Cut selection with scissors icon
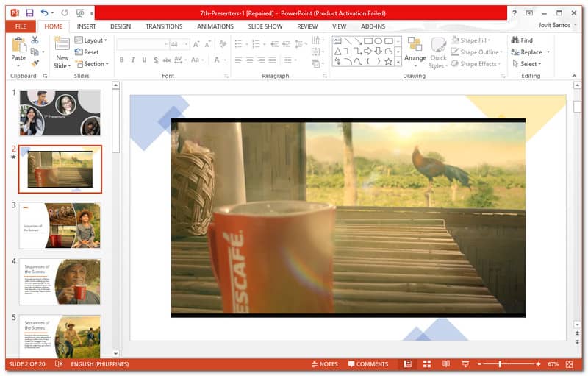The width and height of the screenshot is (588, 376). point(35,40)
